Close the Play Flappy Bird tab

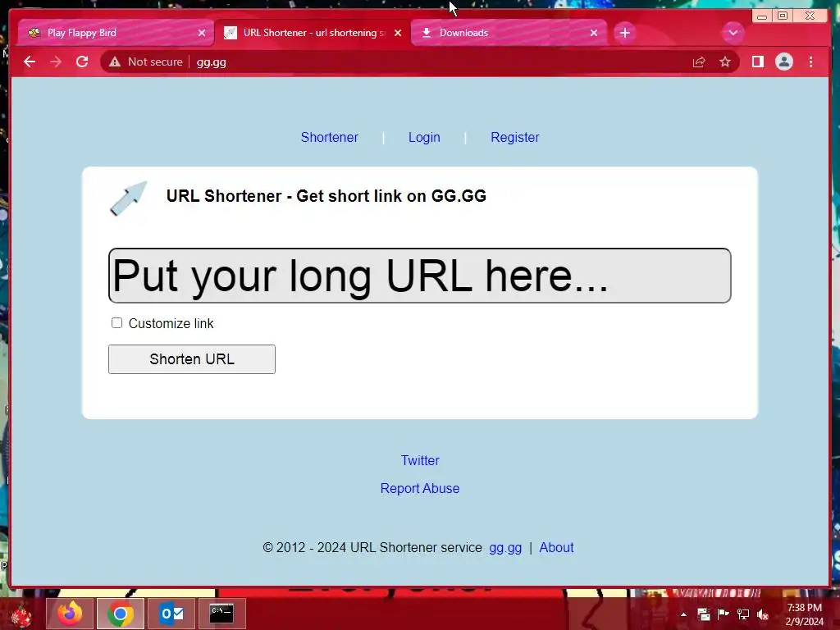[202, 33]
